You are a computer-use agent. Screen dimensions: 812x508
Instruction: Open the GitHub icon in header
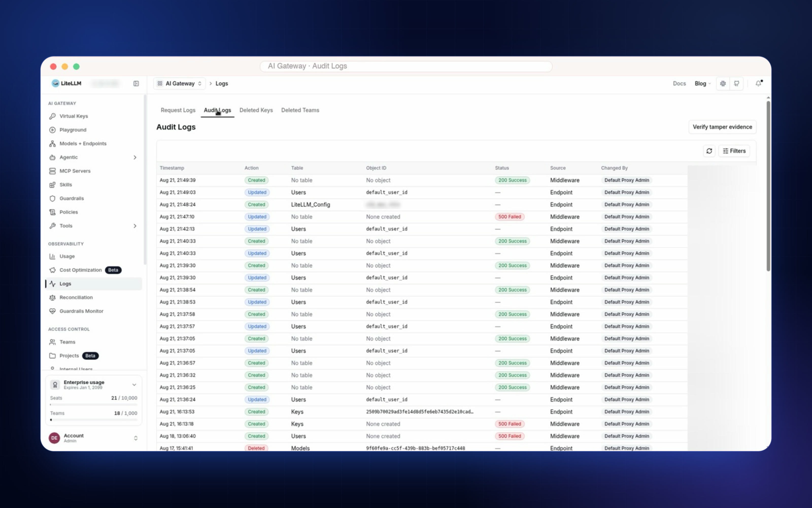736,83
